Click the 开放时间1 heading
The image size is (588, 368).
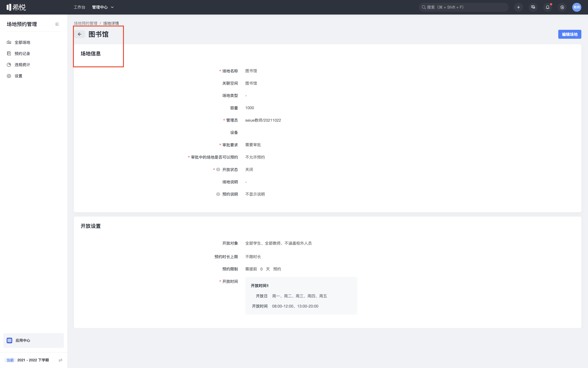[260, 286]
